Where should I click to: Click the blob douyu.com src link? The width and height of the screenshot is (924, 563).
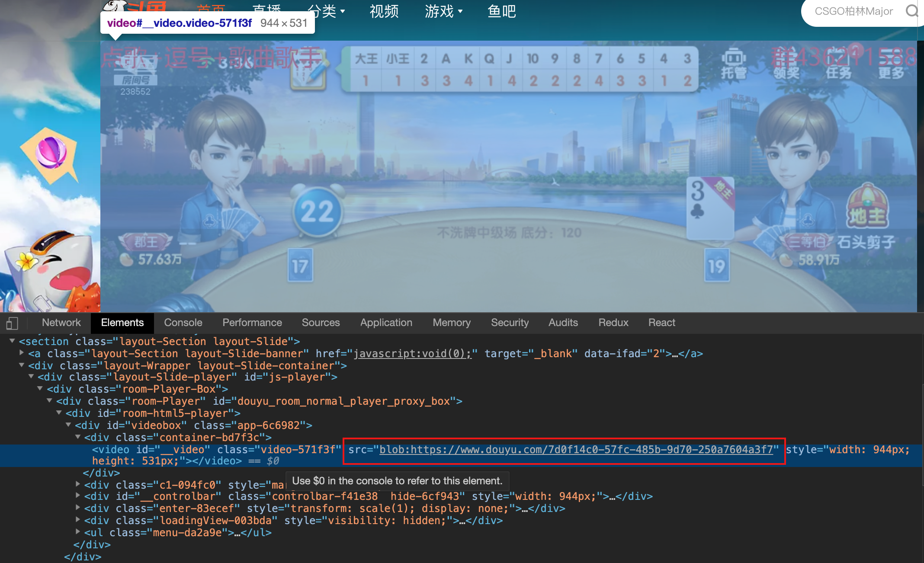coord(576,450)
